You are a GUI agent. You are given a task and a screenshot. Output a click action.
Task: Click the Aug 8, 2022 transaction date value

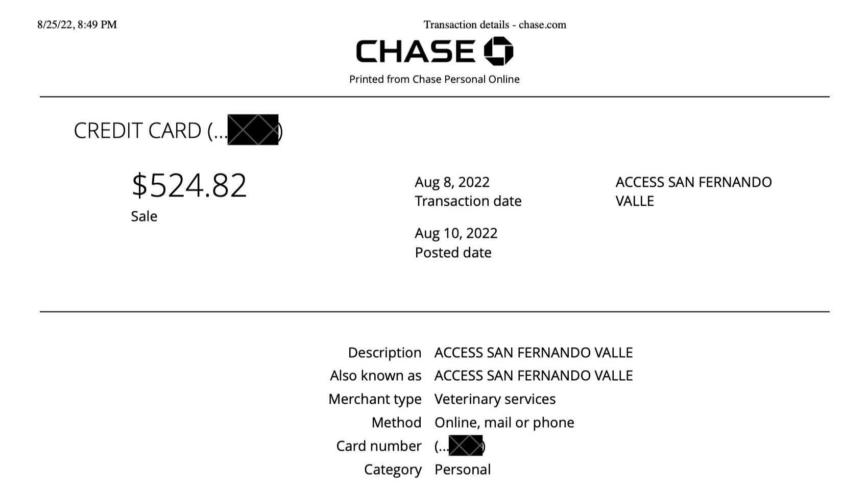tap(452, 182)
